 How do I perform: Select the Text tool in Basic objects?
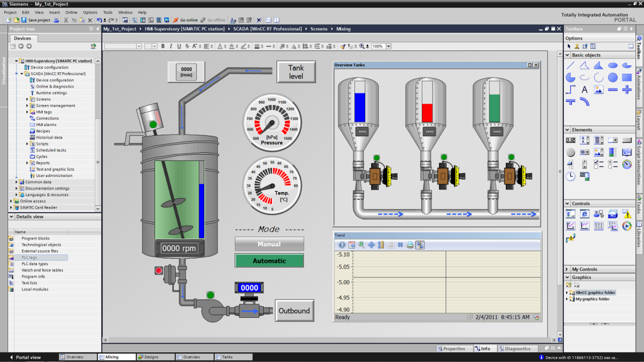pyautogui.click(x=584, y=89)
